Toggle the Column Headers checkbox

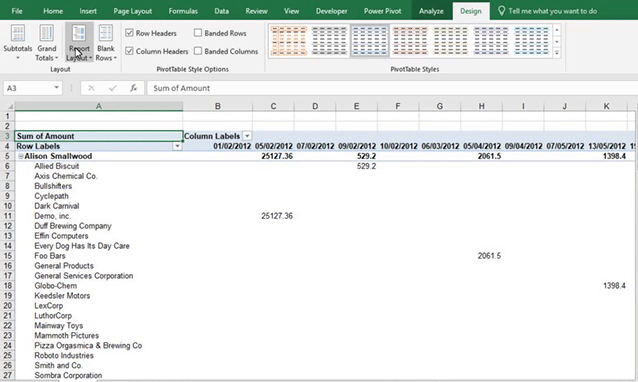(x=129, y=51)
